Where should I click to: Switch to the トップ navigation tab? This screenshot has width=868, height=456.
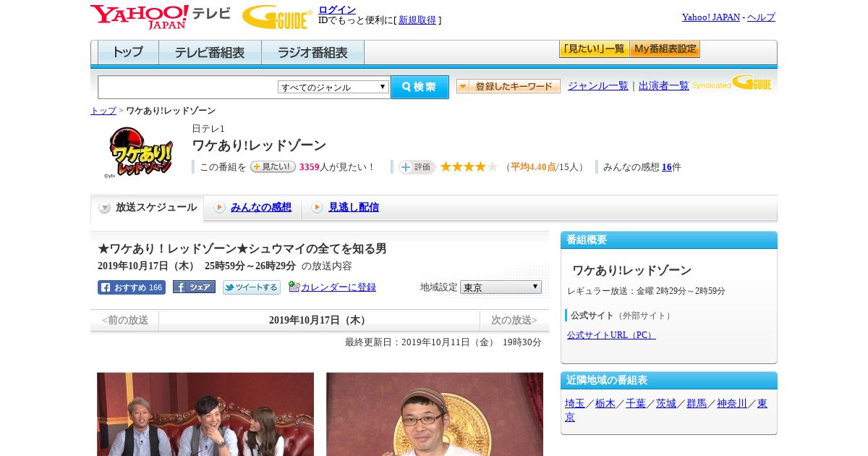coord(128,52)
